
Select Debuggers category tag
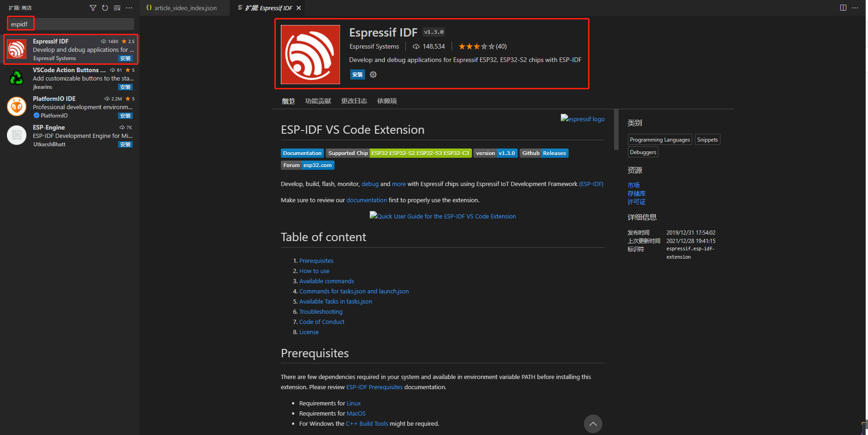643,152
